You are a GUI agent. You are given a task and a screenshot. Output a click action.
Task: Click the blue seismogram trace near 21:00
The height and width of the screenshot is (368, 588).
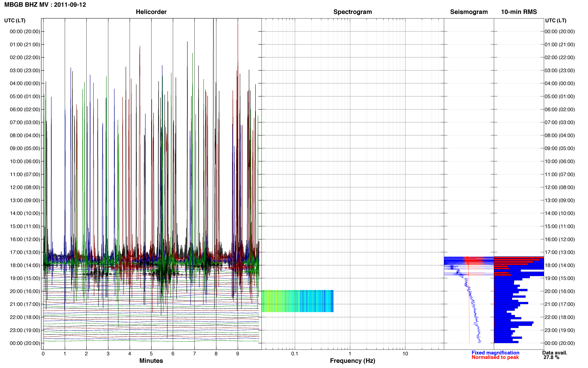[473, 304]
